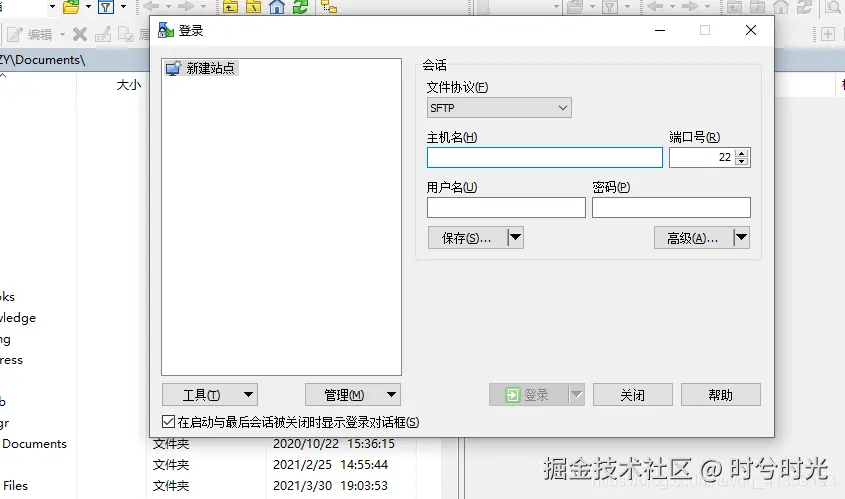
Task: Click the grayed properties icon with checkmark
Action: point(126,34)
